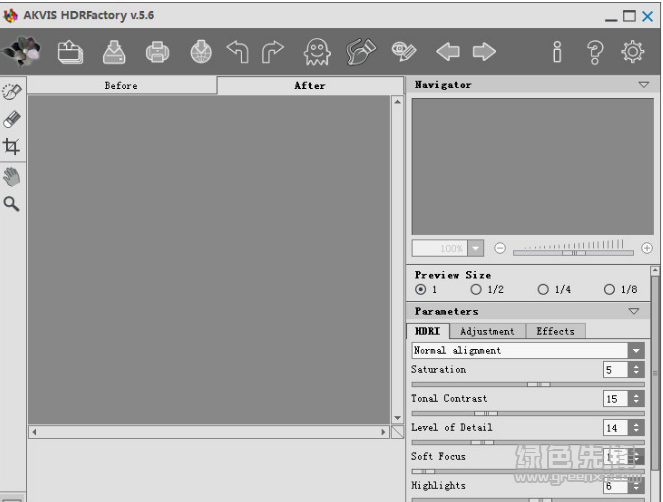Click the image horizontal scrollbar left arrow
663x502 pixels.
(34, 432)
